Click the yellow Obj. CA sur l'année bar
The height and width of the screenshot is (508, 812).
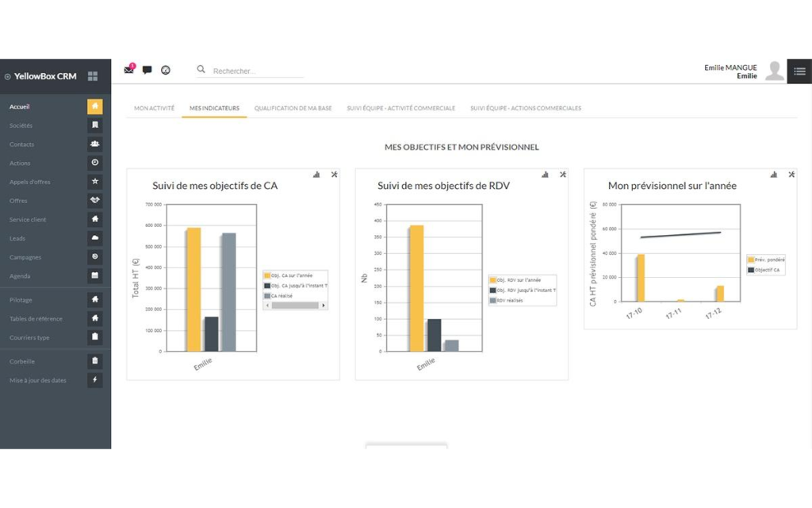click(193, 290)
